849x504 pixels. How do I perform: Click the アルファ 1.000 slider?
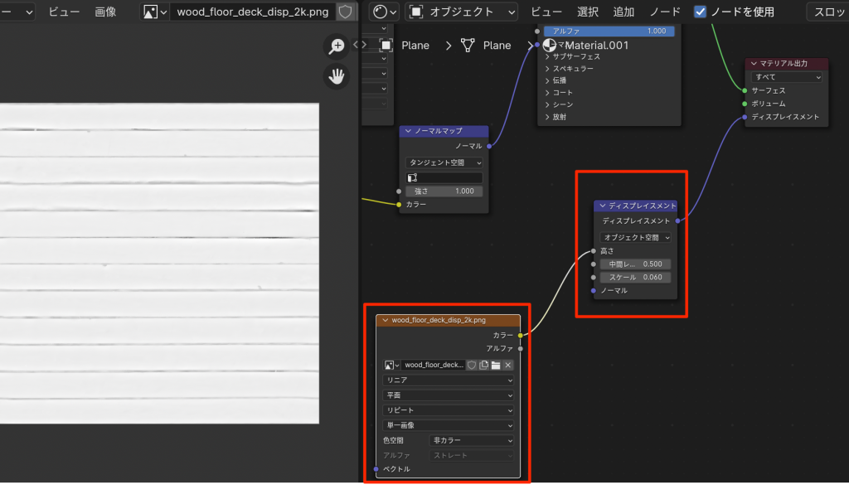(609, 31)
